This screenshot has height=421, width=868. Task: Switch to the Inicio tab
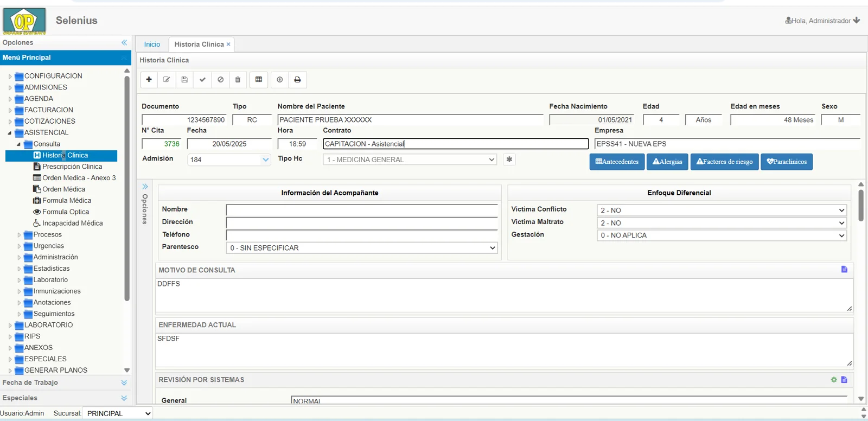tap(152, 44)
